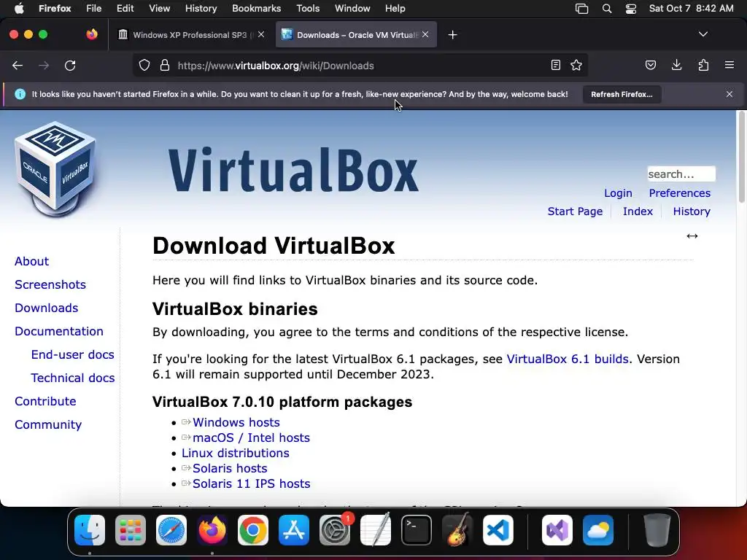Click the VirtualBox cube logo
747x560 pixels.
coord(55,169)
